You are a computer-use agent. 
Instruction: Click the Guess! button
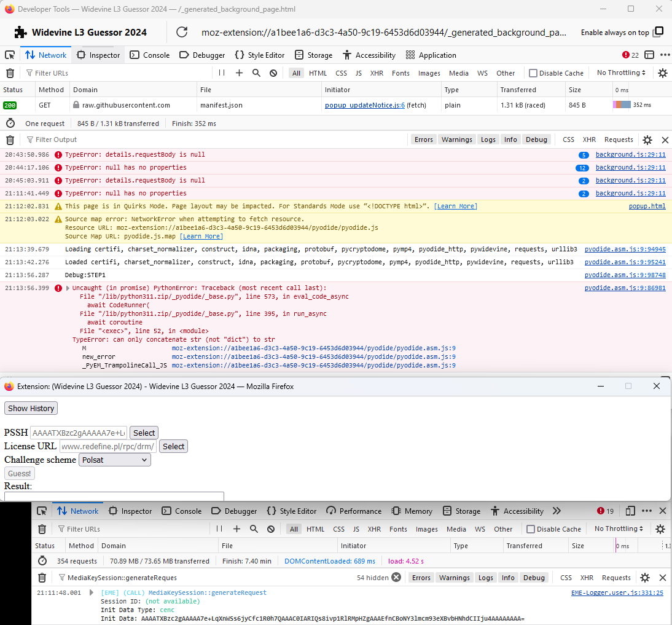click(19, 473)
